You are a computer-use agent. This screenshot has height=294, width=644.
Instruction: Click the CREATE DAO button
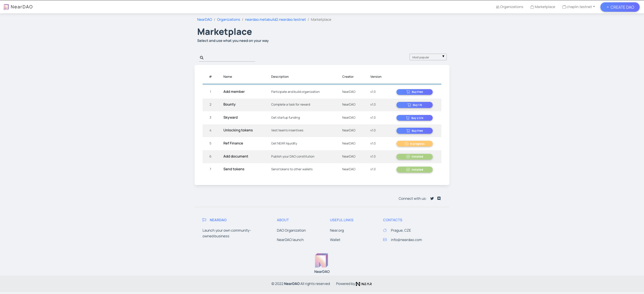click(x=620, y=7)
